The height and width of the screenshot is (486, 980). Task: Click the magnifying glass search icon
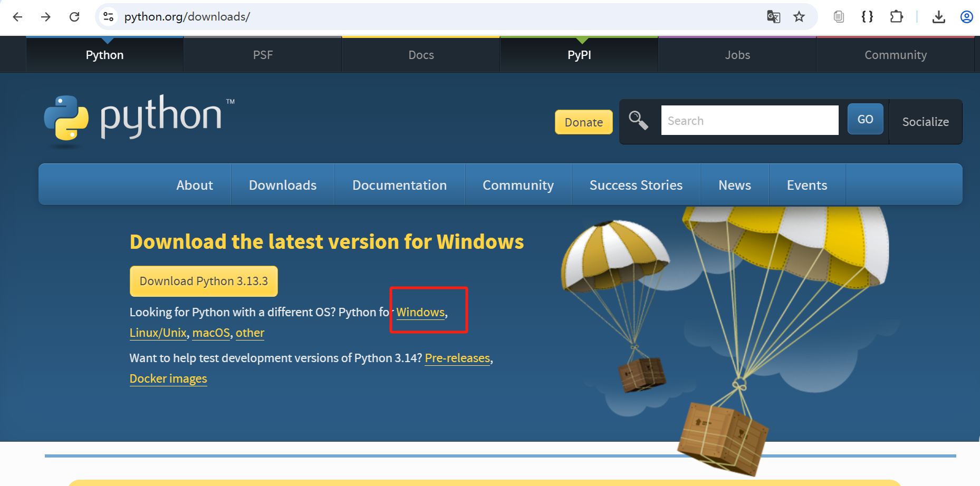click(x=638, y=120)
